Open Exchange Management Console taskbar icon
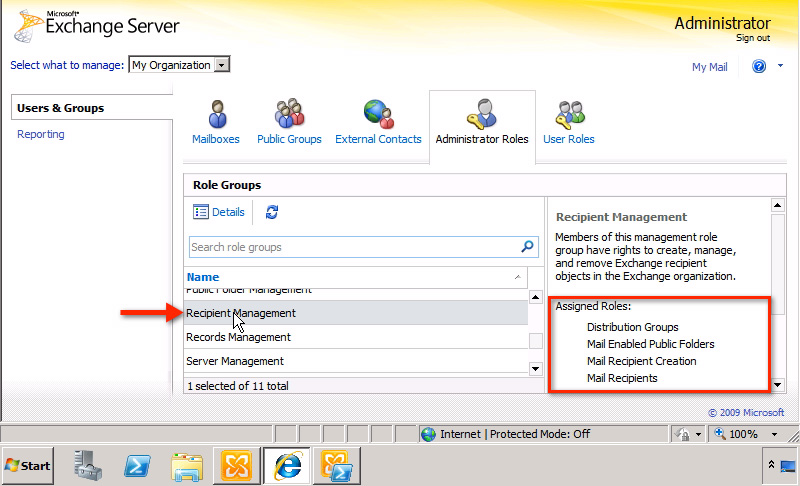 pos(236,466)
